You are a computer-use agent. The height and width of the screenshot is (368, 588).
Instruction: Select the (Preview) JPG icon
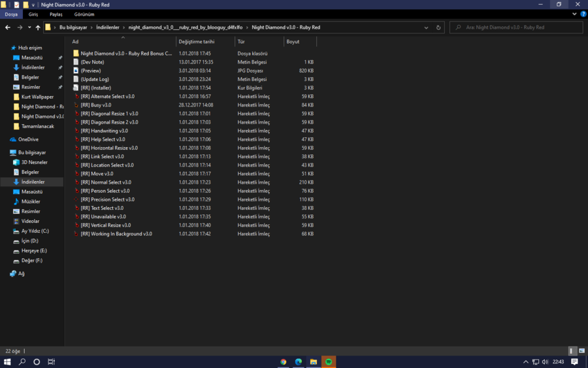click(76, 71)
